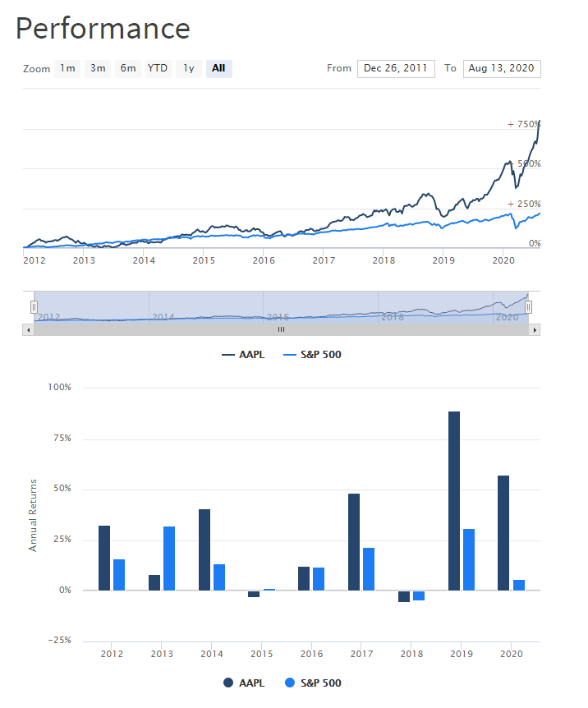The image size is (588, 708).
Task: Click the 2020 S&P 500 annual return bar
Action: click(x=519, y=585)
